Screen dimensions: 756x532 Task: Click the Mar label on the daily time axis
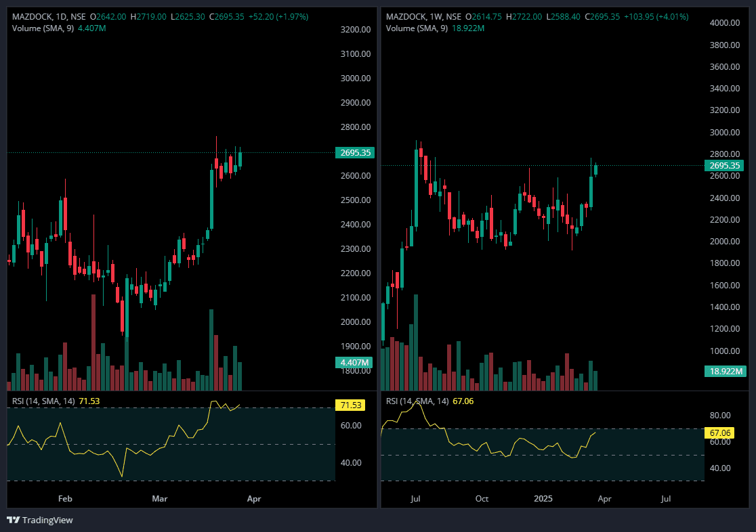pos(160,499)
